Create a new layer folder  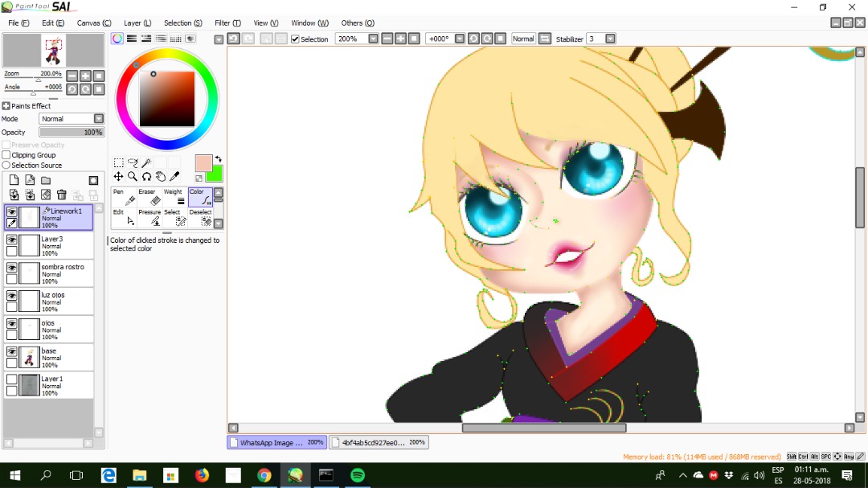point(46,180)
